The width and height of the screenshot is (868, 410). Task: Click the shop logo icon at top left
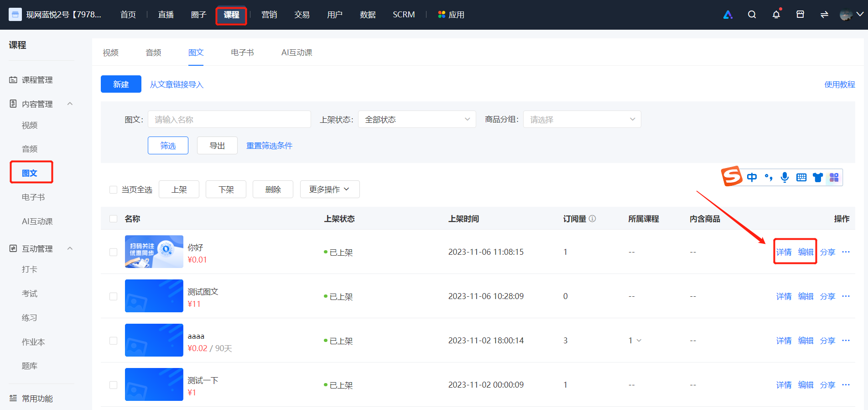tap(15, 15)
